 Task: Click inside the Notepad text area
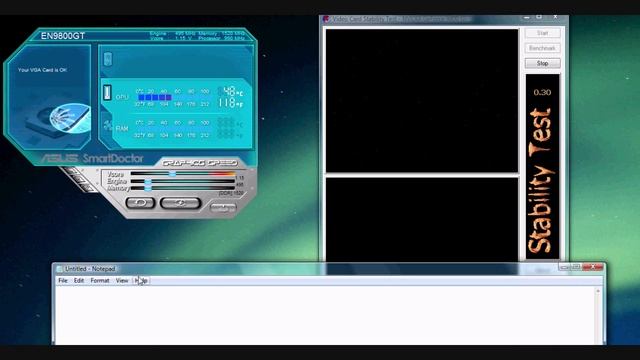pos(324,315)
